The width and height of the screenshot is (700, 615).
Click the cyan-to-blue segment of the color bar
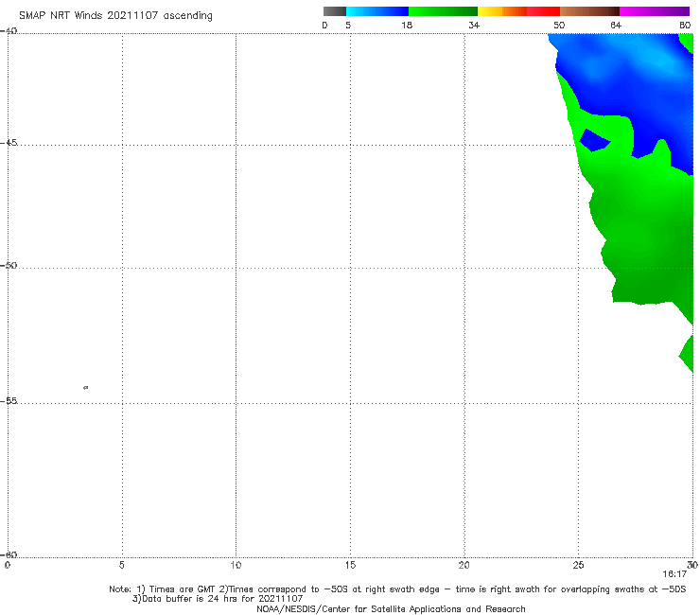click(x=377, y=11)
